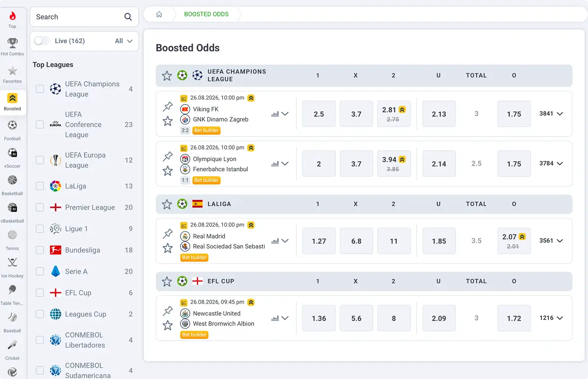The image size is (588, 379).
Task: Open the Boosted sidebar tab
Action: (12, 102)
